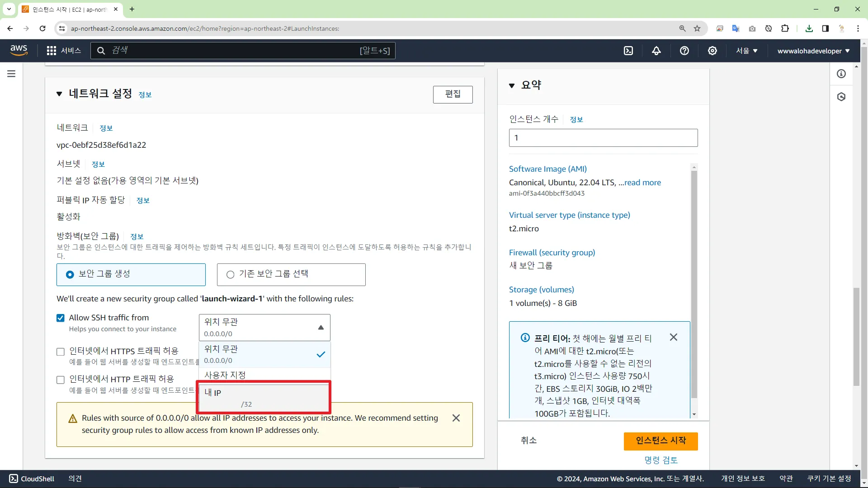Uncheck Allow SSH traffic from checkbox
Image resolution: width=868 pixels, height=488 pixels.
point(61,318)
